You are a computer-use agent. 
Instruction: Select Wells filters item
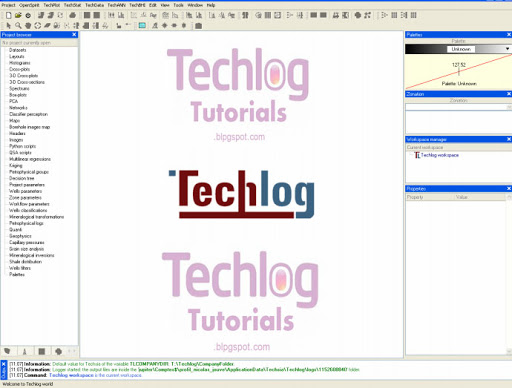(x=20, y=268)
